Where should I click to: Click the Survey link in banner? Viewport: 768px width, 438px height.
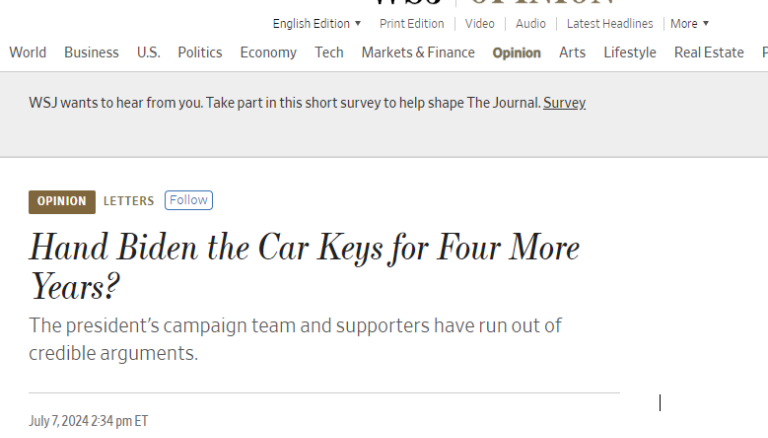pos(564,103)
